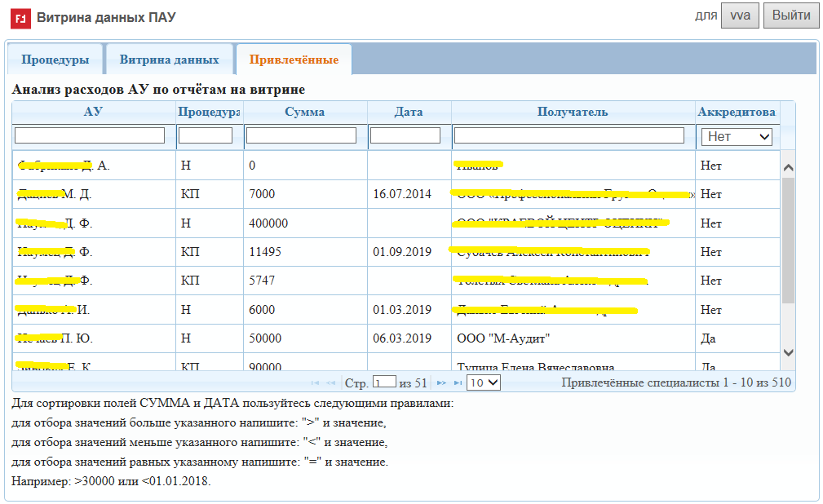
Task: Open the rows-per-page selector showing 10
Action: pyautogui.click(x=483, y=382)
